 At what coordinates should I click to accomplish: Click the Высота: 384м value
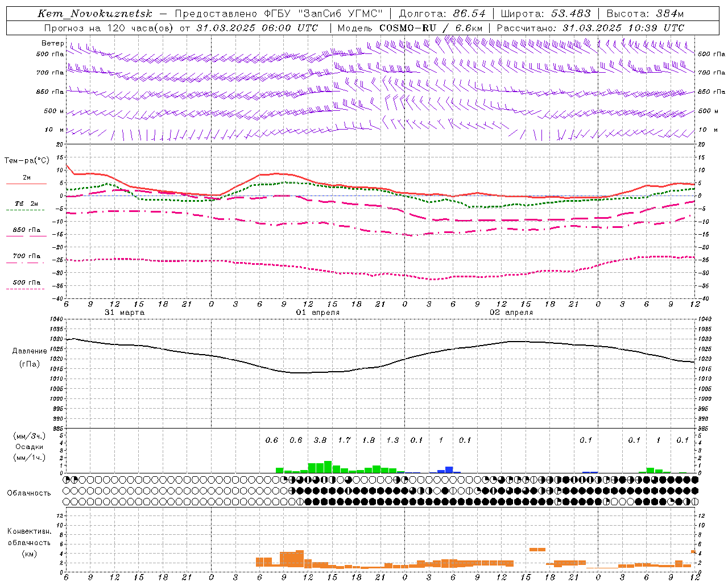pyautogui.click(x=646, y=14)
